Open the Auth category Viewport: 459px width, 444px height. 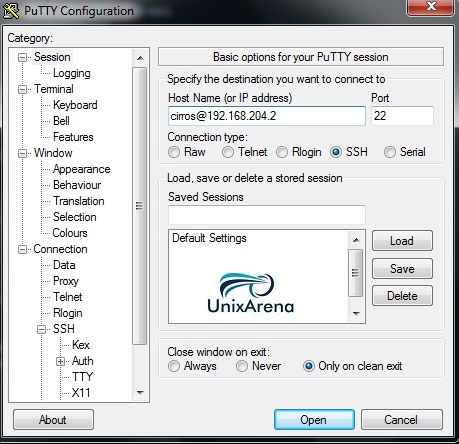pyautogui.click(x=83, y=361)
